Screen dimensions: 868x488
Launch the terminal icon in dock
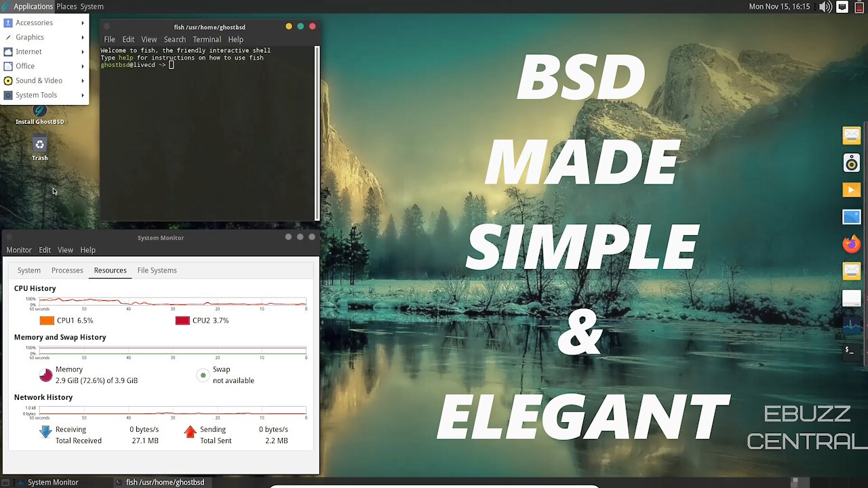(x=851, y=351)
